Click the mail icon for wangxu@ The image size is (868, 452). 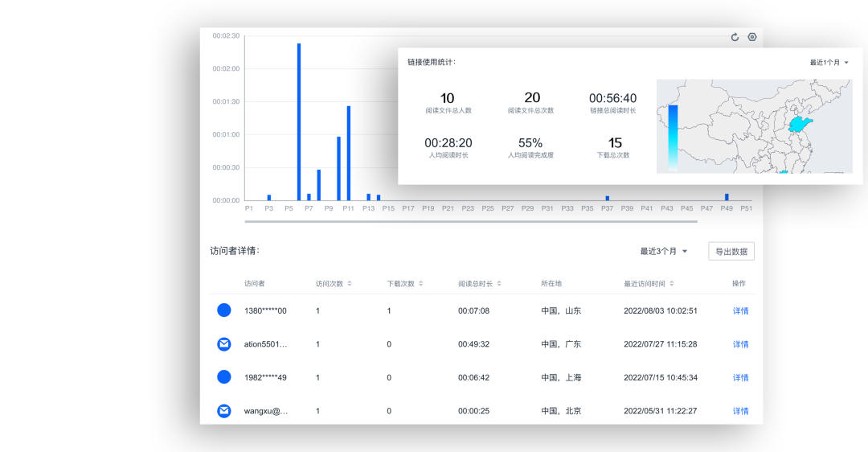pos(224,411)
